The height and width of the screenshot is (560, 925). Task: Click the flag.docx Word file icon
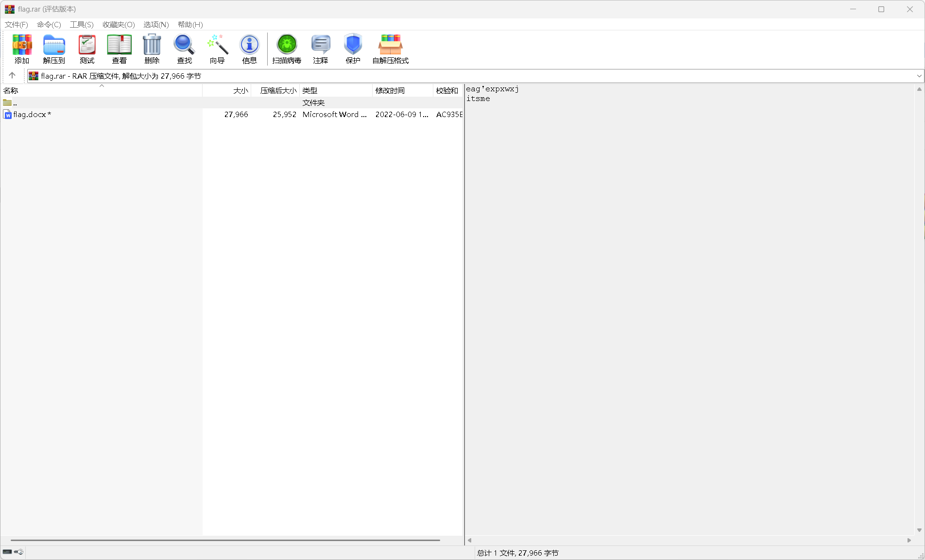7,115
